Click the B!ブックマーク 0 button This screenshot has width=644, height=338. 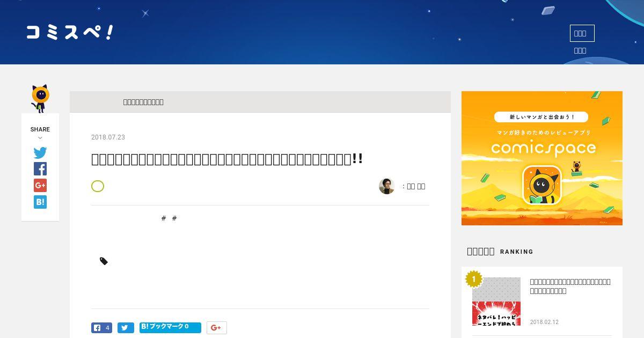pos(170,327)
